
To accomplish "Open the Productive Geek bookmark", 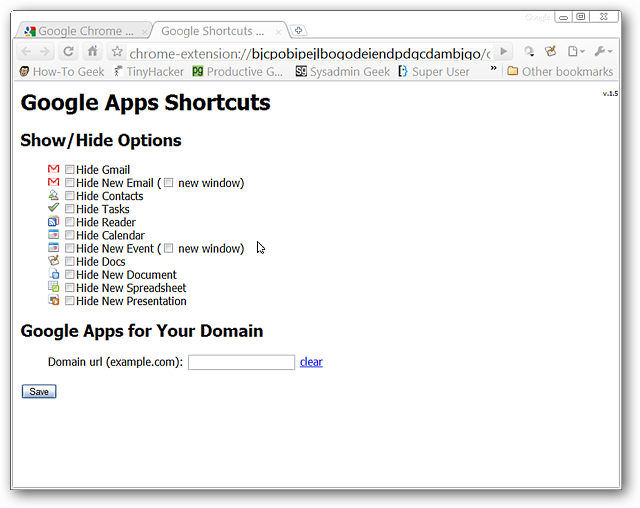I will tap(238, 72).
